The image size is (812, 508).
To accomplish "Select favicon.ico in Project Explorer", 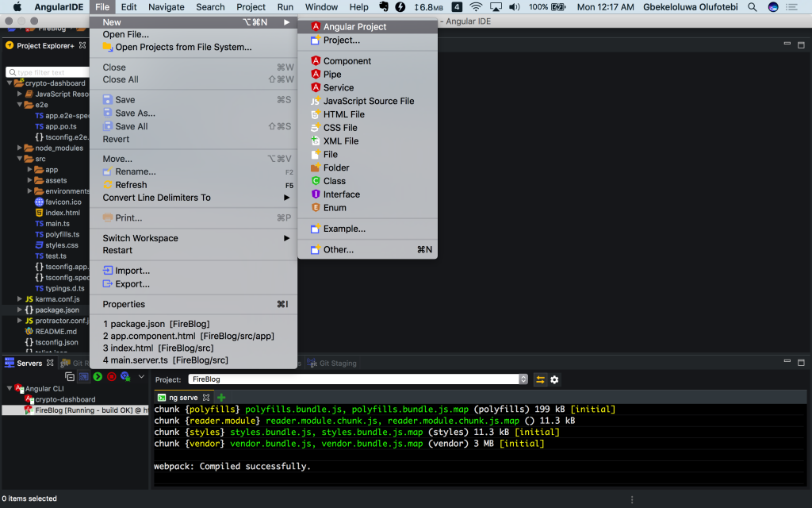I will pos(58,202).
